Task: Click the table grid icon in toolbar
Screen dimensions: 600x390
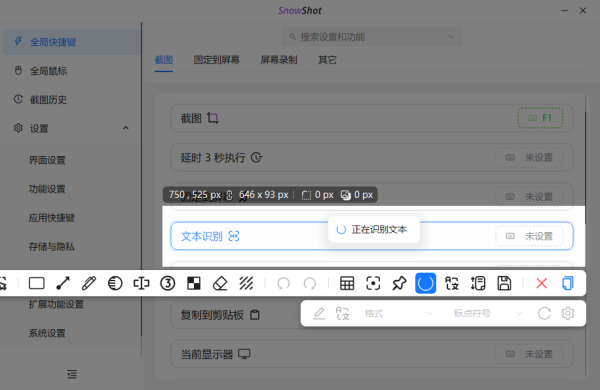Action: [x=347, y=284]
